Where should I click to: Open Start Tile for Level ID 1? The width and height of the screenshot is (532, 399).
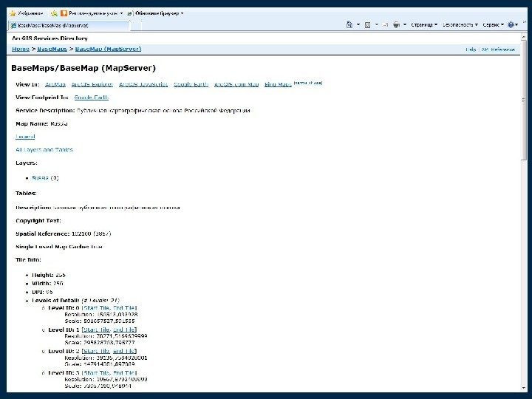96,330
